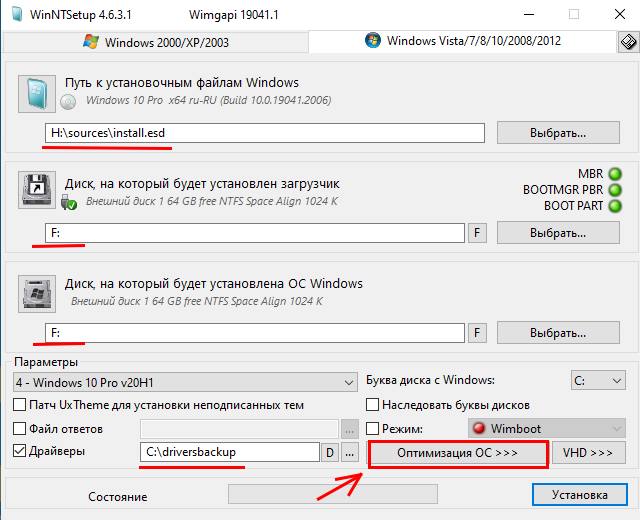Click the Windows 10 Pro x64 ru-RU build text
The width and height of the screenshot is (640, 520).
click(x=209, y=100)
